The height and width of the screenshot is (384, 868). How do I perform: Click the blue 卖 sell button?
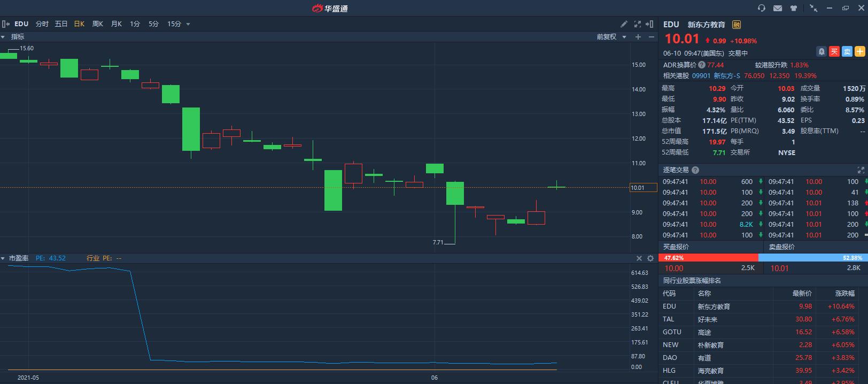(x=847, y=51)
